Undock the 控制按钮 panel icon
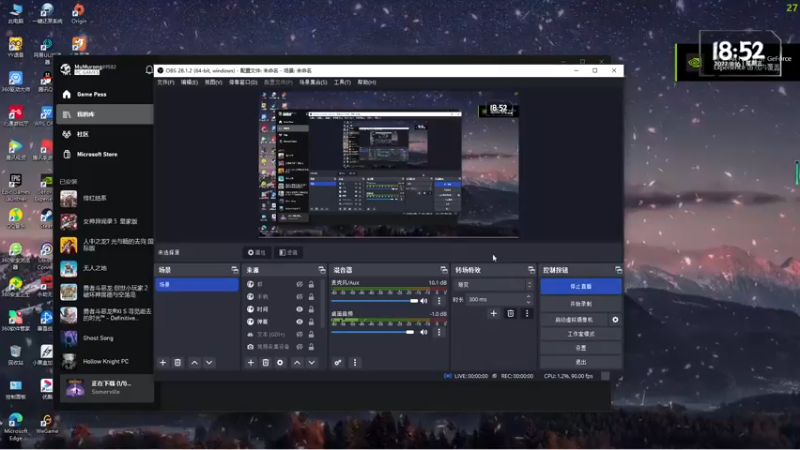Image resolution: width=800 pixels, height=450 pixels. pos(618,270)
